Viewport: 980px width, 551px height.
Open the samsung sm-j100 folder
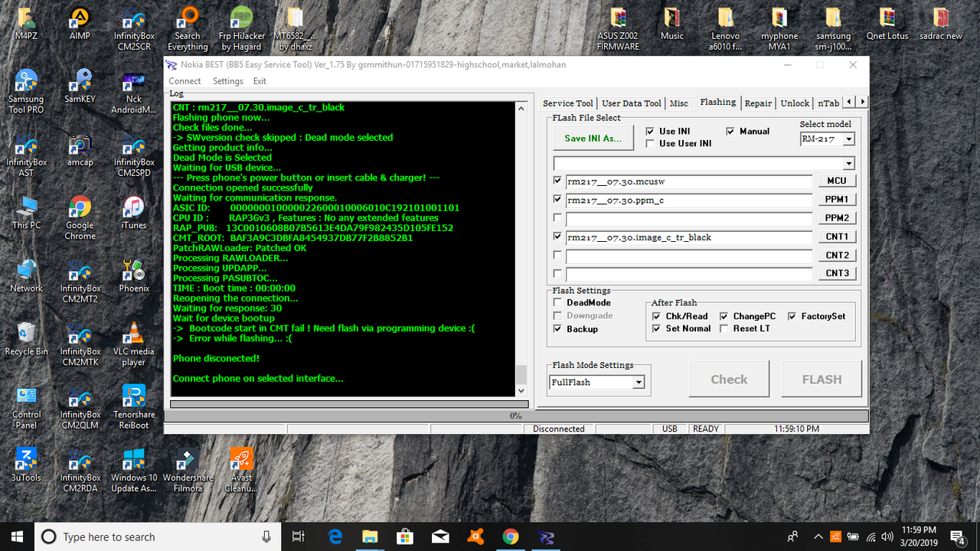pyautogui.click(x=833, y=28)
